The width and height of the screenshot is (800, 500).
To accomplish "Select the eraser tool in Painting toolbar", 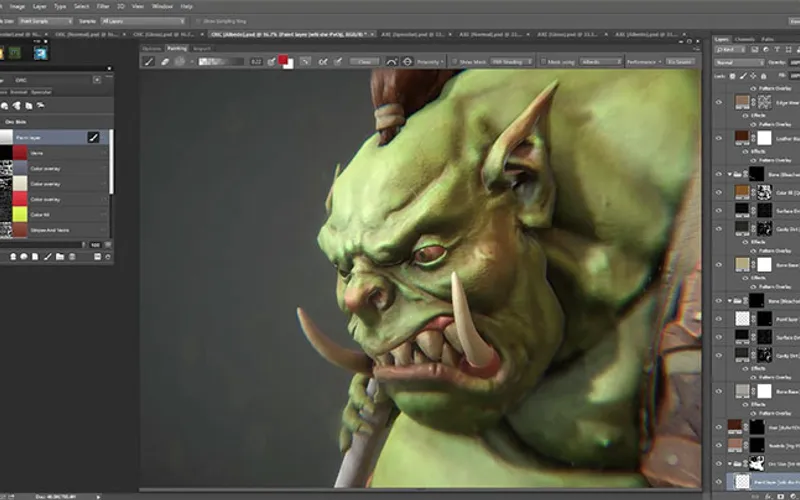I will [x=165, y=62].
